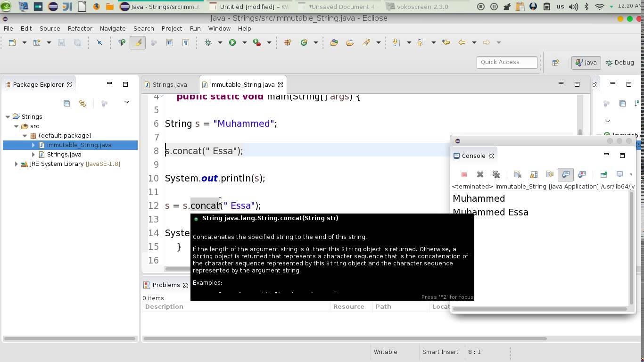Open the Refactor menu

tap(80, 28)
